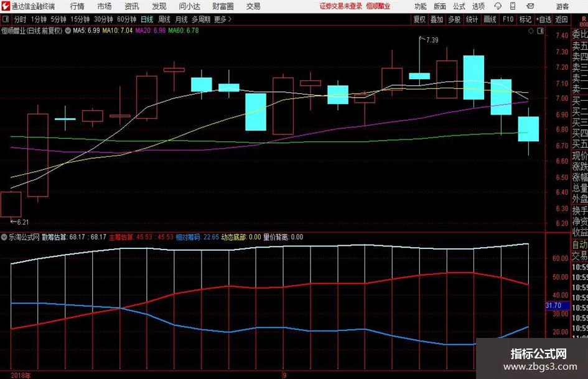Switch to 15分钟 period tab
This screenshot has height=379, width=588.
tap(80, 19)
